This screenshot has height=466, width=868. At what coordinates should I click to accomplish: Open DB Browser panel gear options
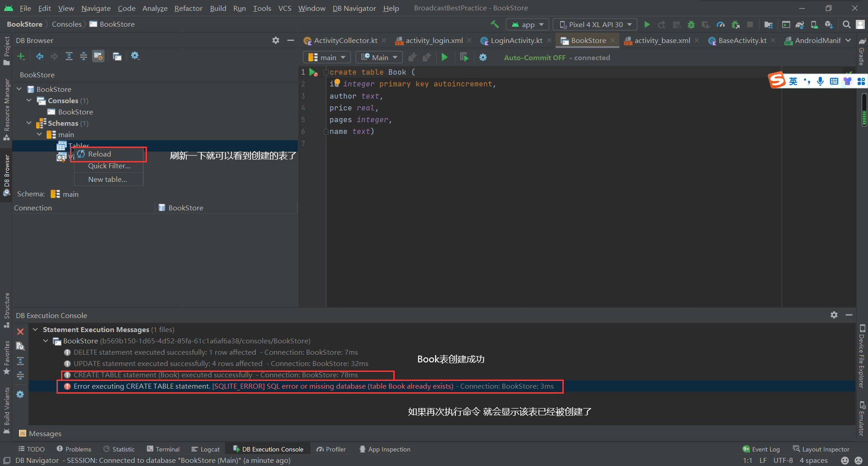point(276,40)
